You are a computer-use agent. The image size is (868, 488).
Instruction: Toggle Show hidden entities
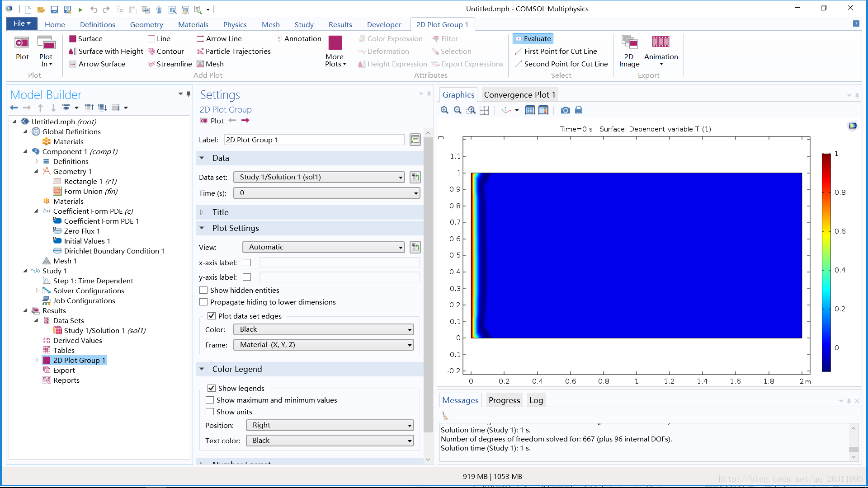tap(203, 290)
